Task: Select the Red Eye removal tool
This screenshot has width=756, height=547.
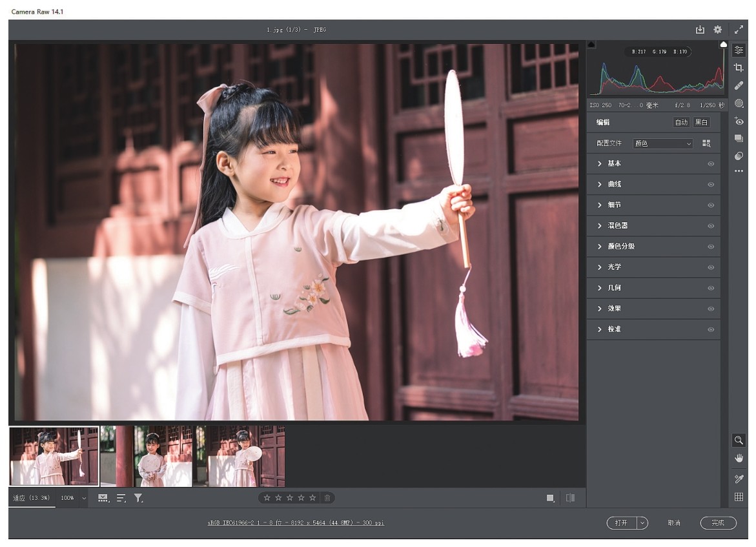Action: point(739,121)
